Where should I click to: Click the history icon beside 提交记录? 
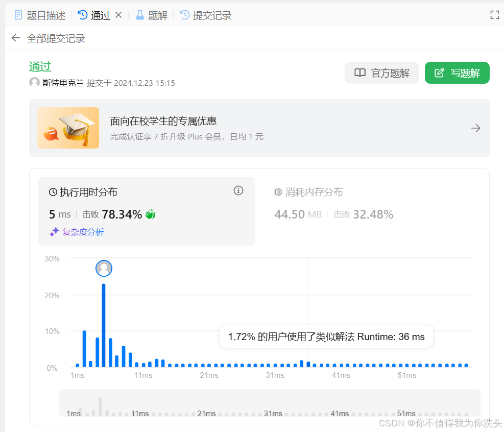pyautogui.click(x=184, y=15)
